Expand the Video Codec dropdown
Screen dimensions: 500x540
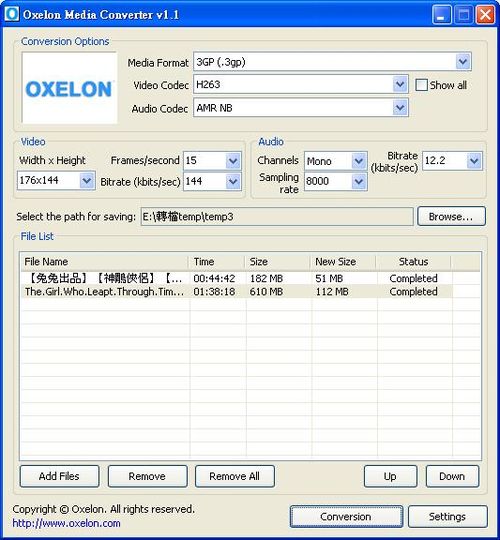(x=400, y=84)
